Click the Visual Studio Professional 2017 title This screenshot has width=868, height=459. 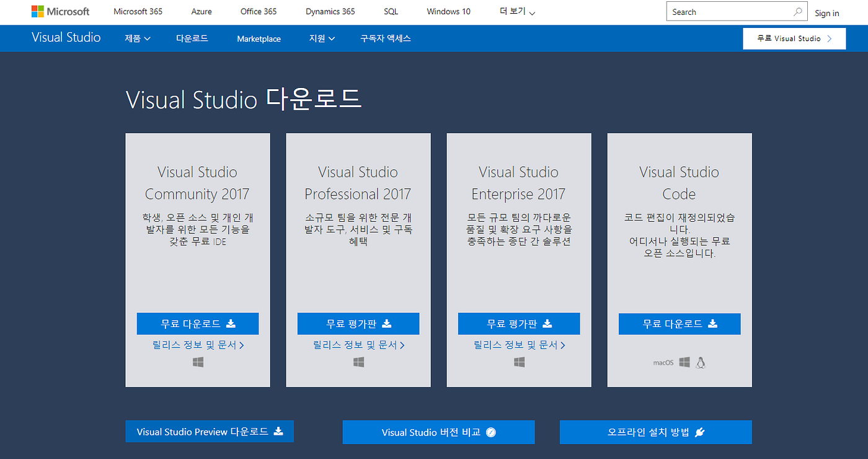click(x=358, y=183)
